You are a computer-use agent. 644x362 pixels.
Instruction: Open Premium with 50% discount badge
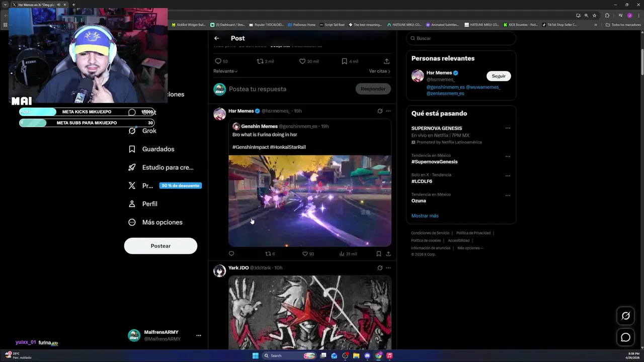(x=165, y=186)
